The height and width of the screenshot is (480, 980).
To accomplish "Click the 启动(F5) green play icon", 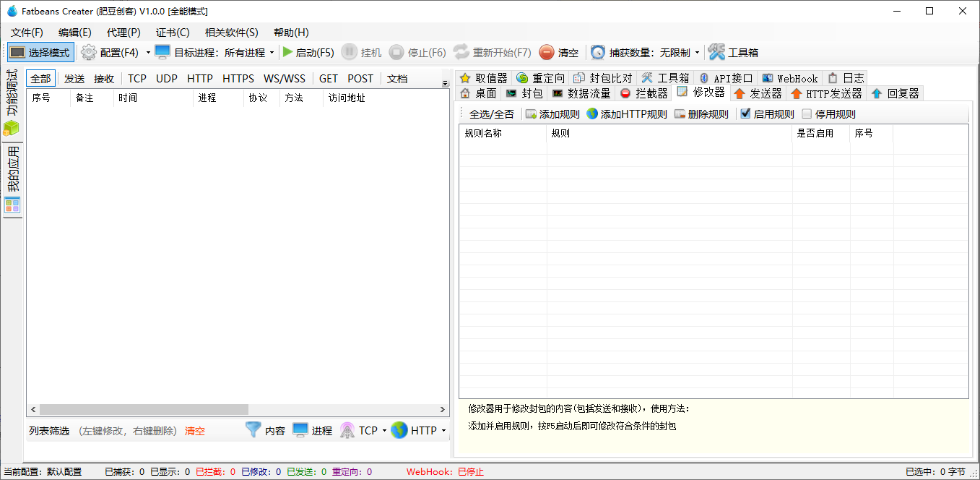I will pos(287,52).
